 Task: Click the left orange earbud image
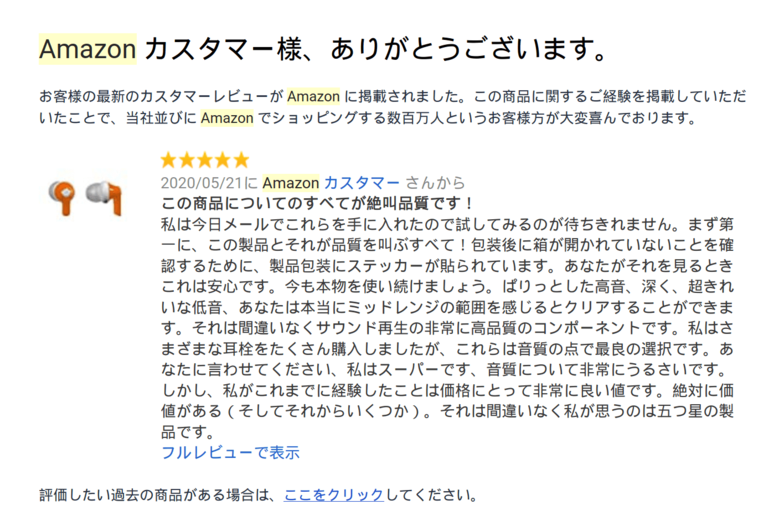[63, 197]
